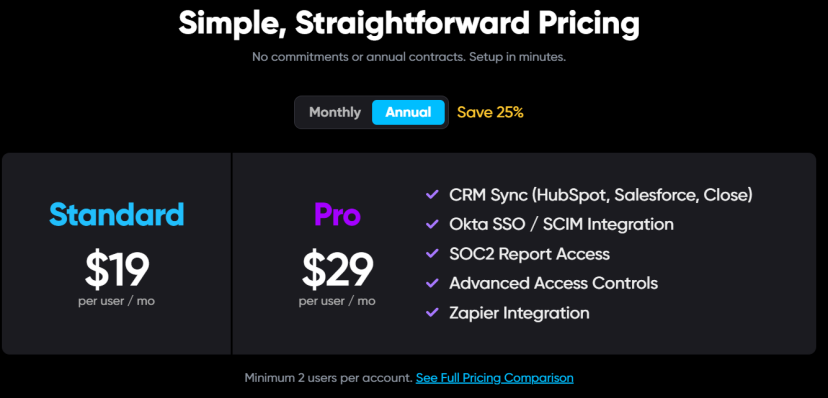Open the See Full Pricing Comparison link
Screen dimensions: 828x398
point(494,378)
